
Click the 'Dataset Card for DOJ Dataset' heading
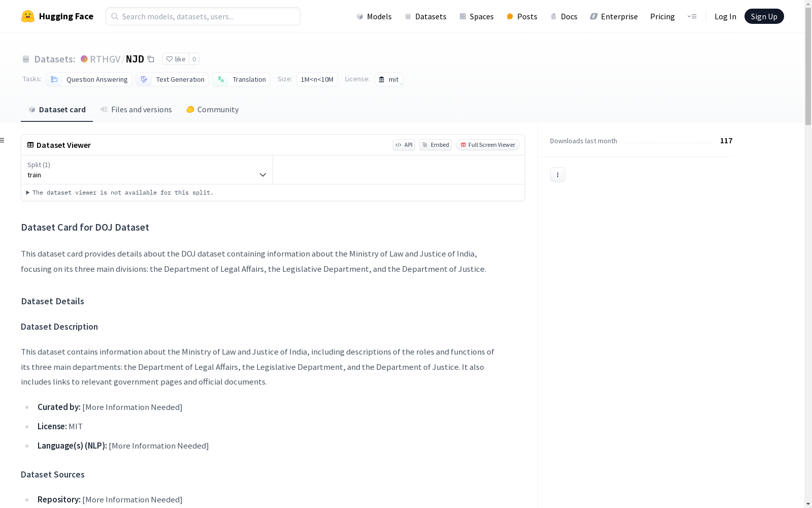85,228
